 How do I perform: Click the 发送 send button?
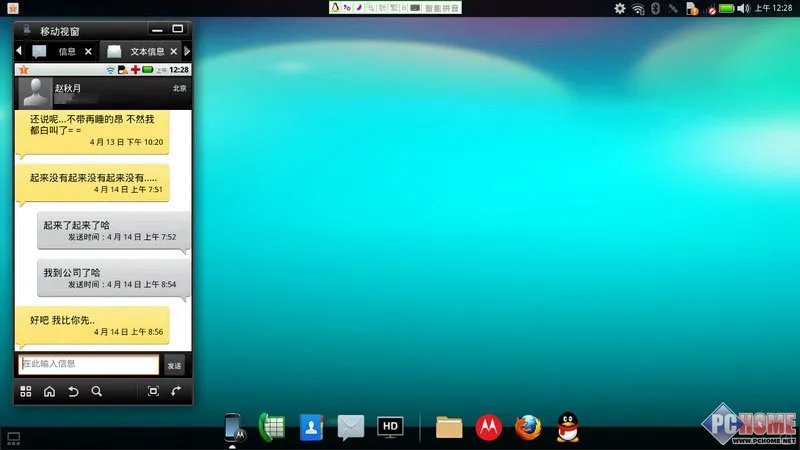pyautogui.click(x=175, y=365)
